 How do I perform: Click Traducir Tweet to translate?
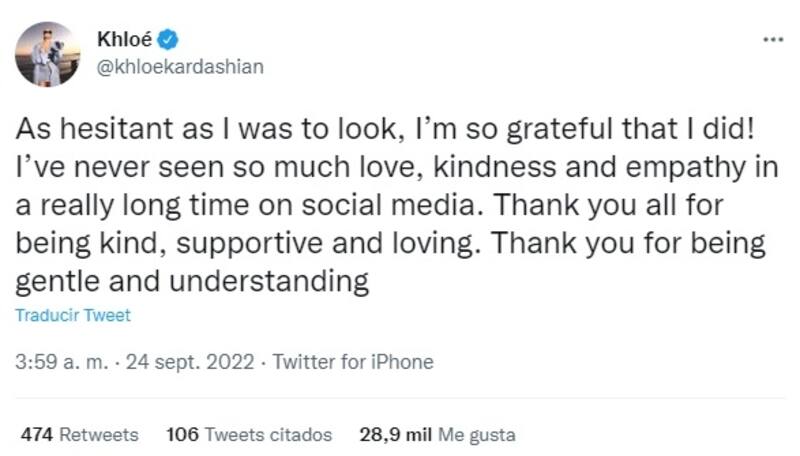(73, 315)
